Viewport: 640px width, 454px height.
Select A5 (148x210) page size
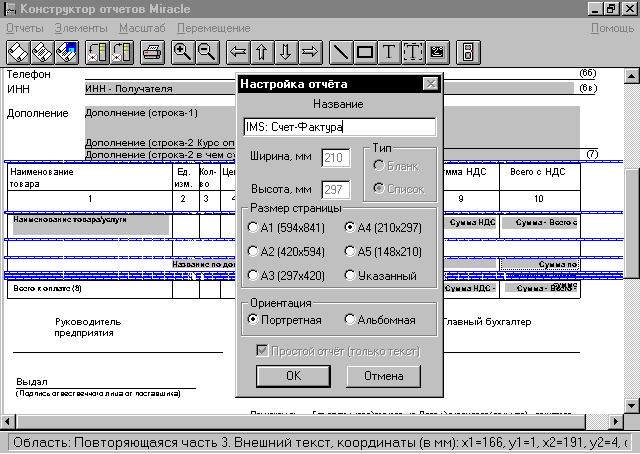[x=350, y=251]
